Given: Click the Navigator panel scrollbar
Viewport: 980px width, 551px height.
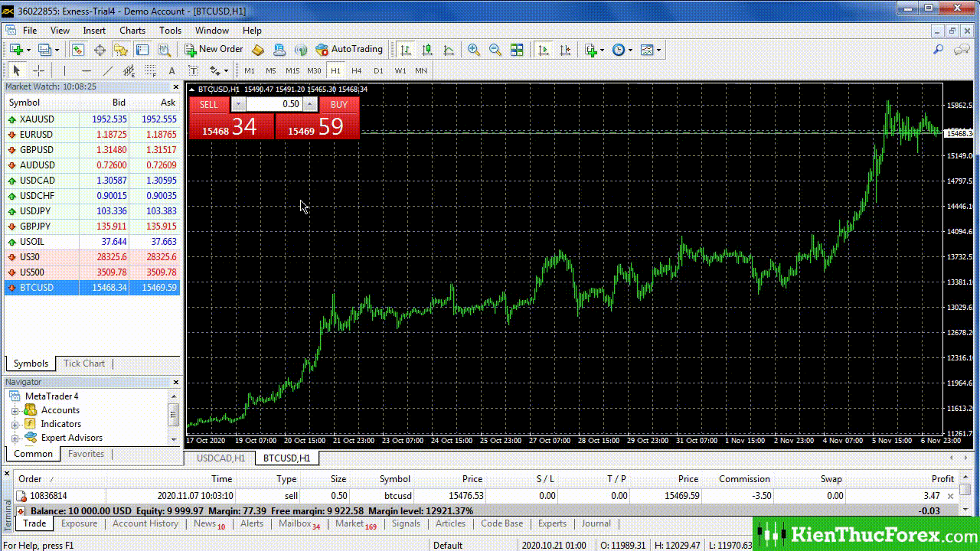Looking at the screenshot, I should coord(174,416).
